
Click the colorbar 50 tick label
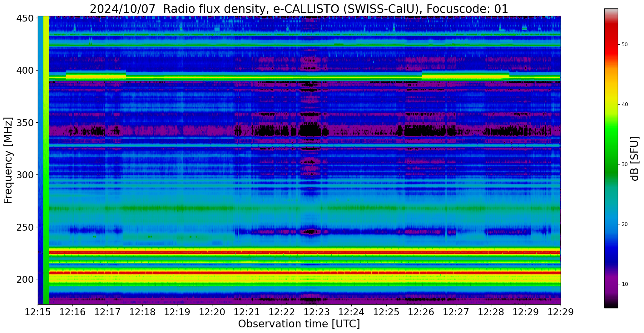(x=625, y=45)
